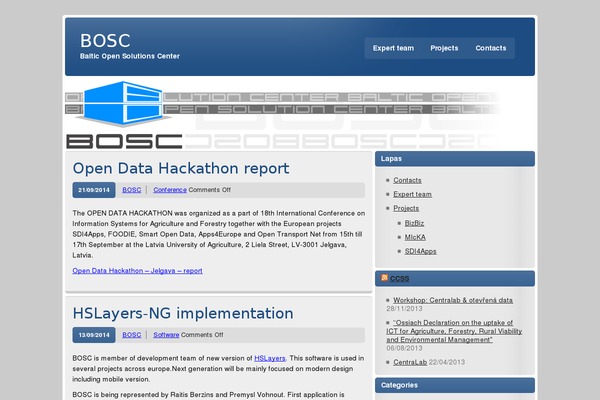This screenshot has height=400, width=600.
Task: Open Expert team in the Lapas sidebar
Action: 412,194
